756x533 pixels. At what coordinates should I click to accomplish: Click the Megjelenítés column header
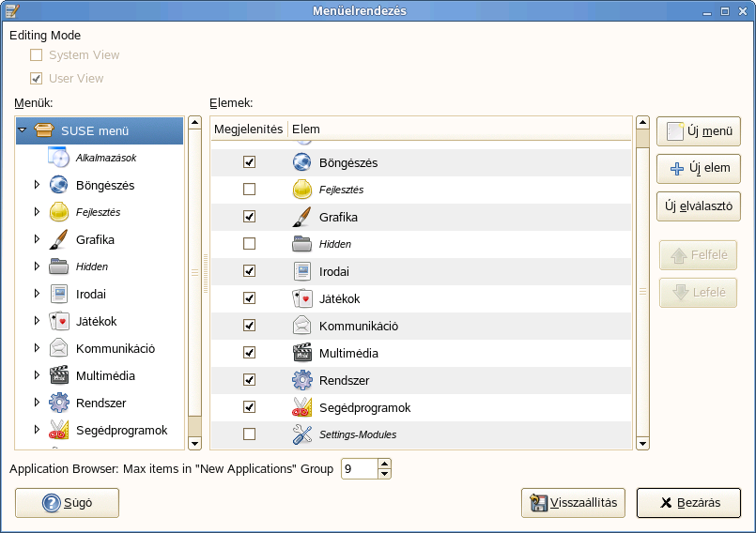[x=249, y=129]
